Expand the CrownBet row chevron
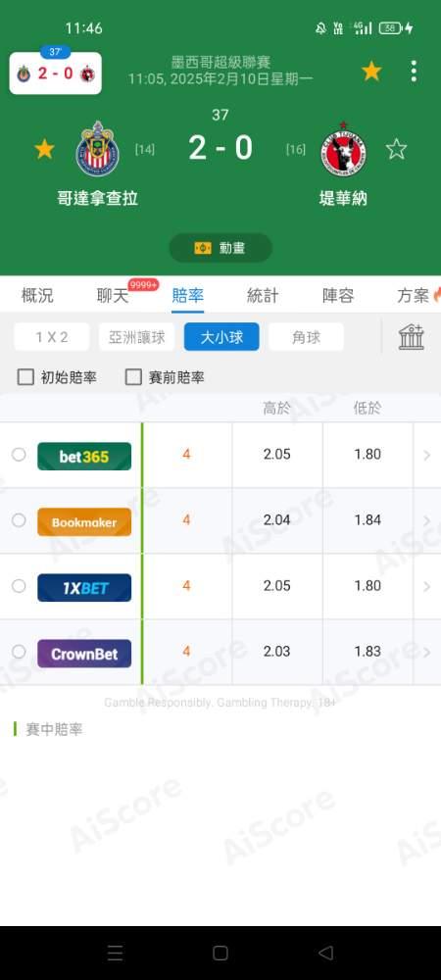This screenshot has height=980, width=441. 427,652
